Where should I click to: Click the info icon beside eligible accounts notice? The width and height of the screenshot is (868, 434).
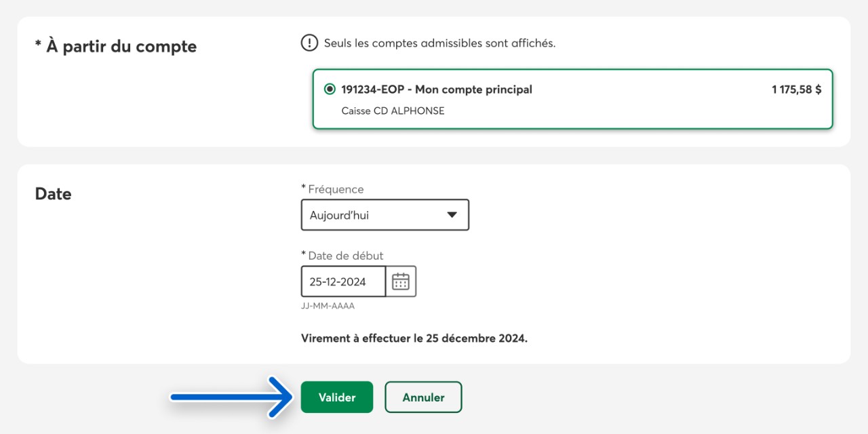click(x=309, y=43)
